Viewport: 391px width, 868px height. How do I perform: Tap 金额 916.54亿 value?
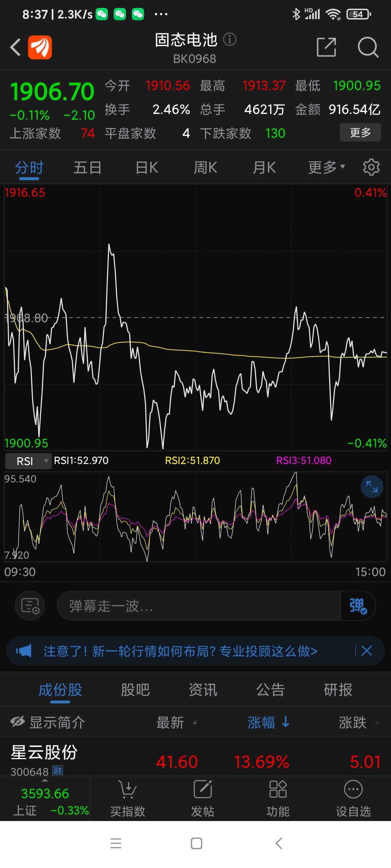click(354, 109)
